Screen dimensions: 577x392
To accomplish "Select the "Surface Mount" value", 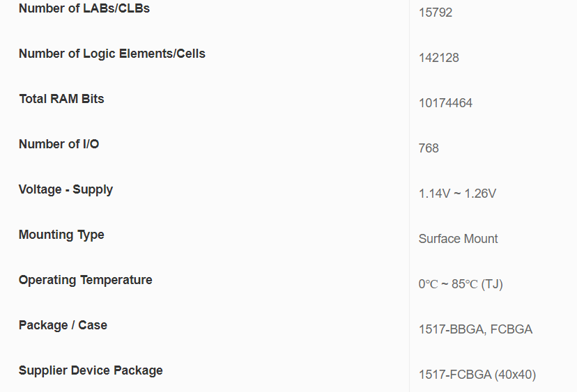I will 458,239.
